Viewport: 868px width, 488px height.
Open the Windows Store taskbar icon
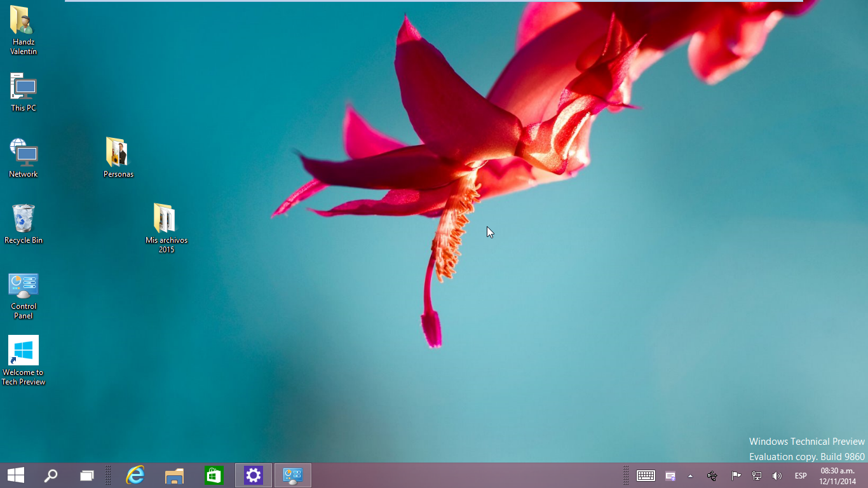(214, 475)
